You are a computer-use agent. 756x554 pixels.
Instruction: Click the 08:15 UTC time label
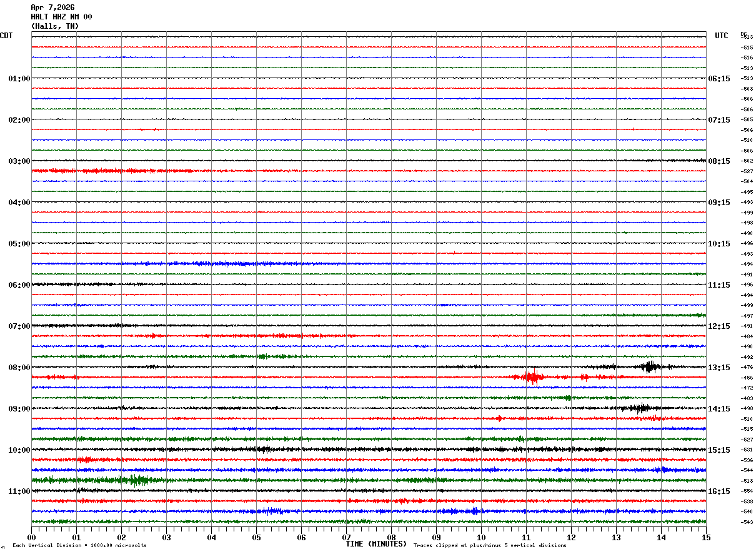tap(719, 161)
